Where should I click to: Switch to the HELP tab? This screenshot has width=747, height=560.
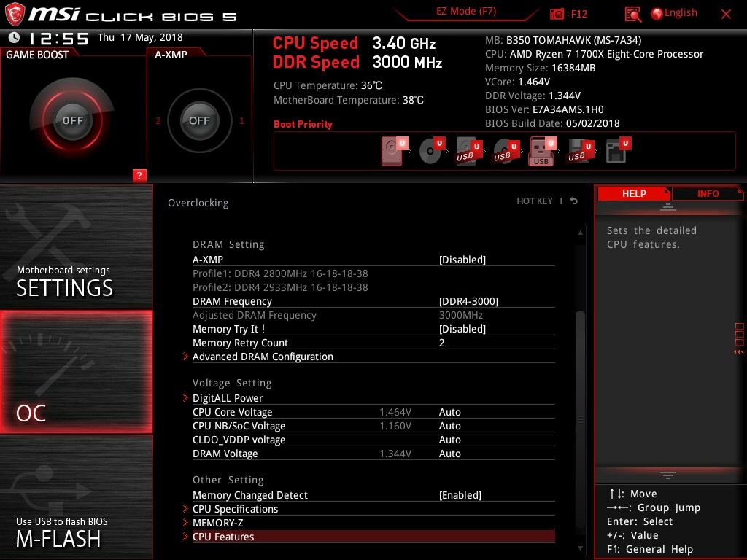click(x=634, y=193)
